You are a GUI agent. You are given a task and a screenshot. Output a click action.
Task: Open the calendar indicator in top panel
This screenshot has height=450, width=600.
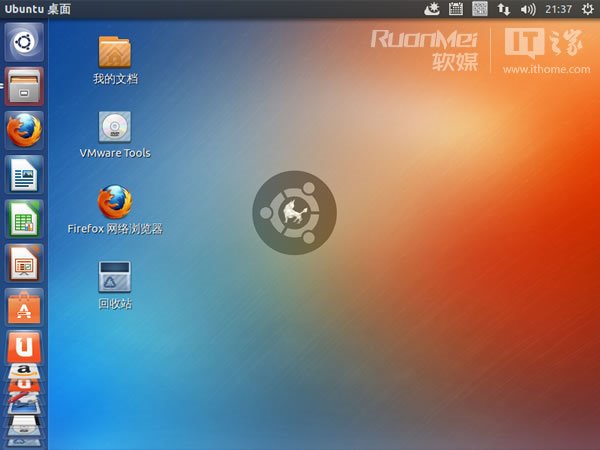[455, 9]
